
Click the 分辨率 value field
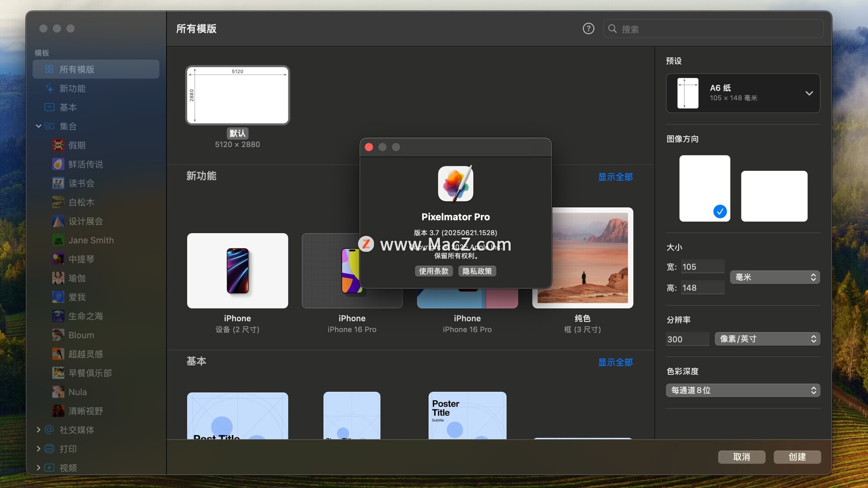point(687,339)
